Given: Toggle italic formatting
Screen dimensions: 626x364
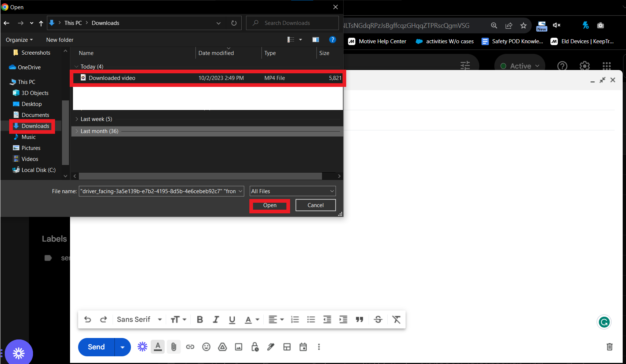Looking at the screenshot, I should (216, 320).
